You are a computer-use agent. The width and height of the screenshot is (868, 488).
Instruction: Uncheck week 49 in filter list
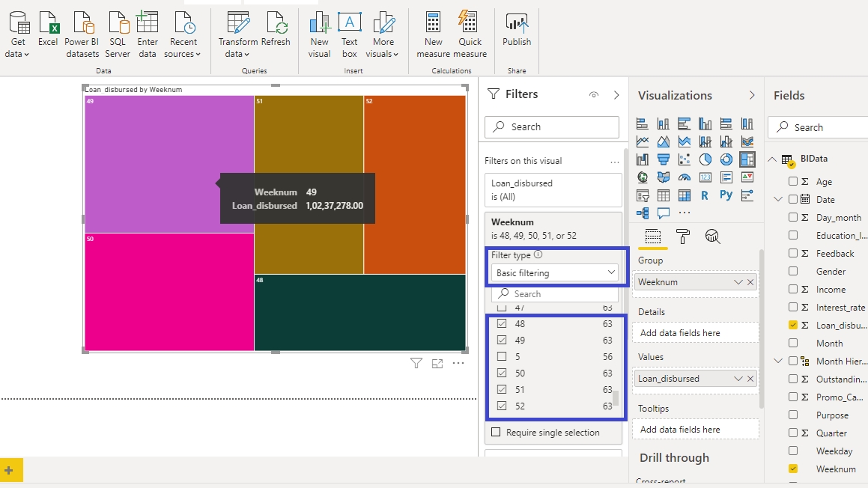[x=502, y=341]
